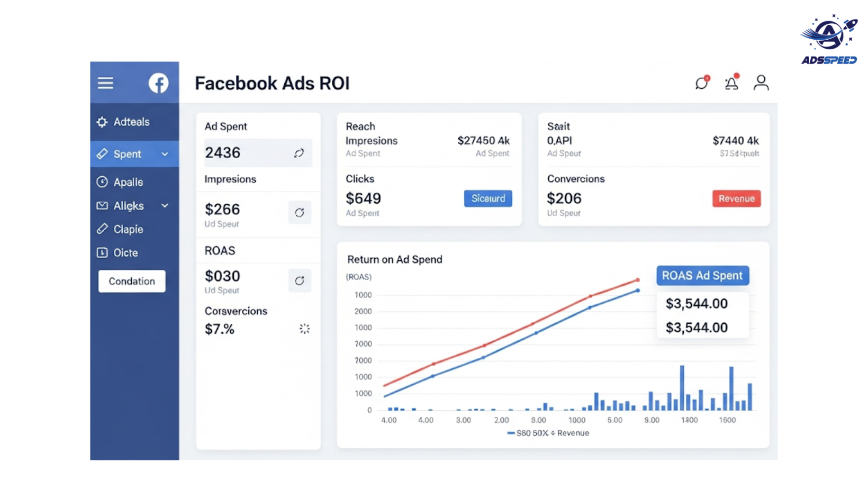The image size is (868, 489).
Task: Click the blue Siceurd button
Action: point(488,198)
